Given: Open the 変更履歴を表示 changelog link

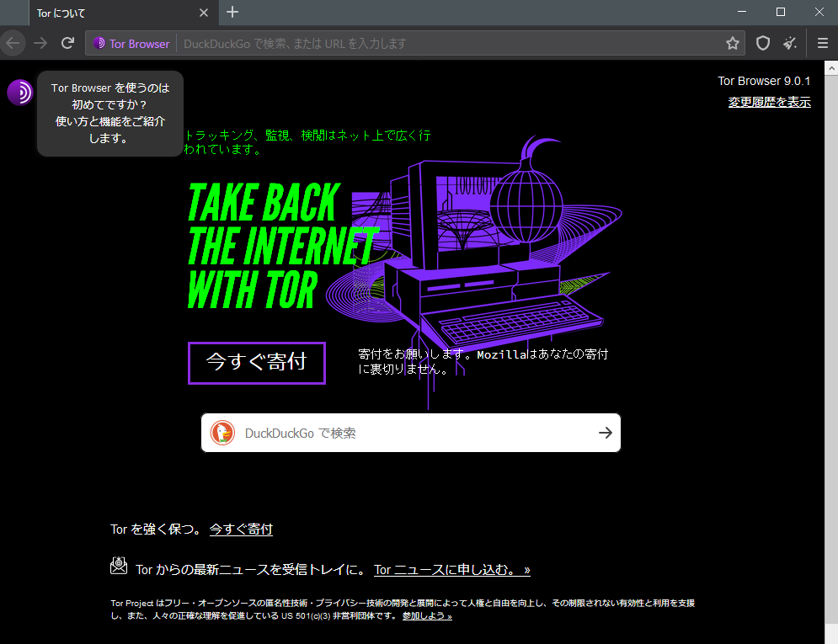Looking at the screenshot, I should coord(769,101).
